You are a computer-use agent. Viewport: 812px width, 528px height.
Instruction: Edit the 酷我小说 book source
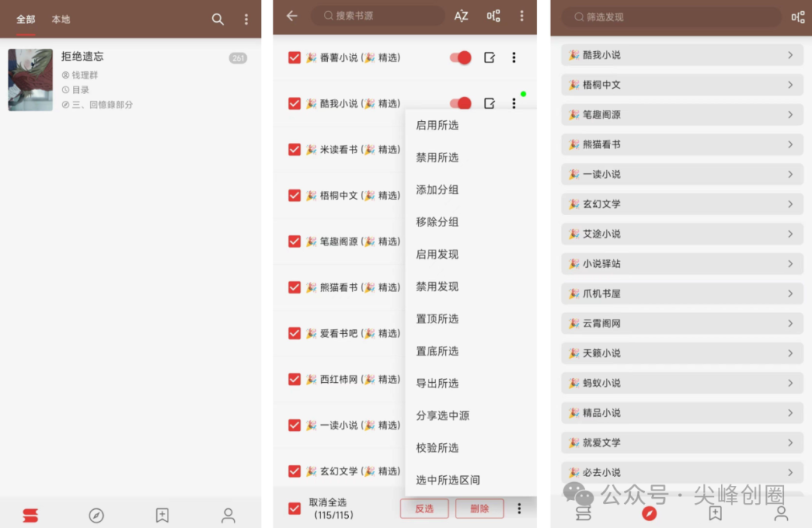(x=489, y=104)
